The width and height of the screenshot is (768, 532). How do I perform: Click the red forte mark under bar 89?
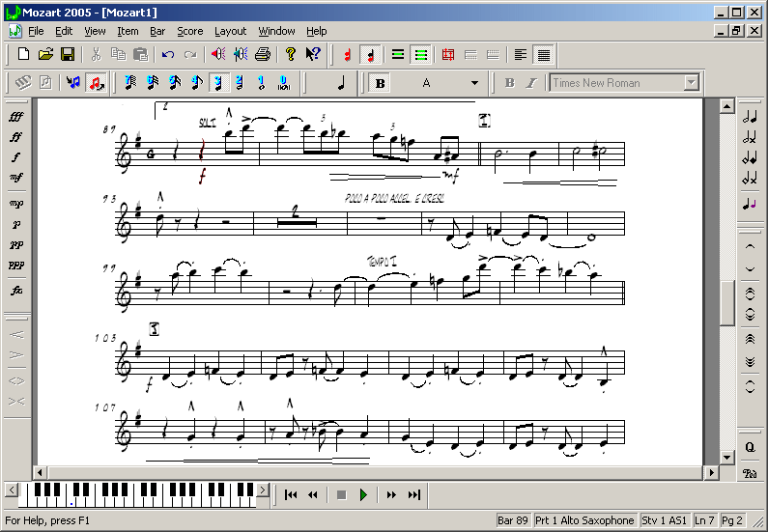point(202,176)
